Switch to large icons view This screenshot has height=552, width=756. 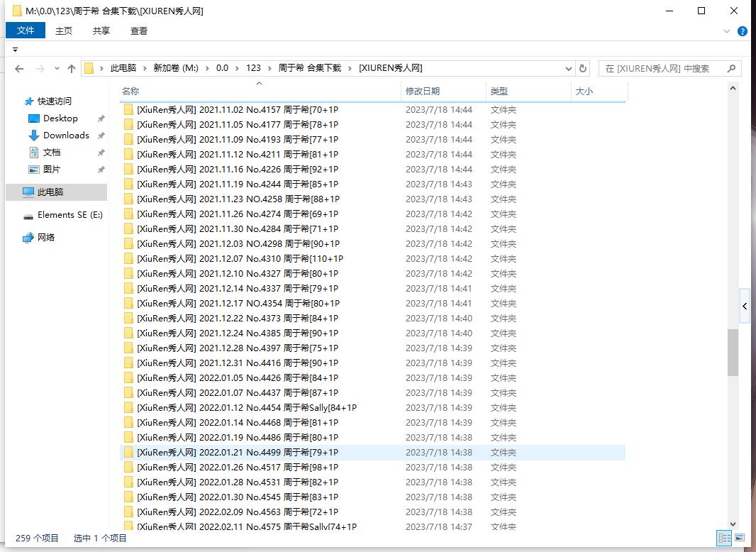pos(740,538)
